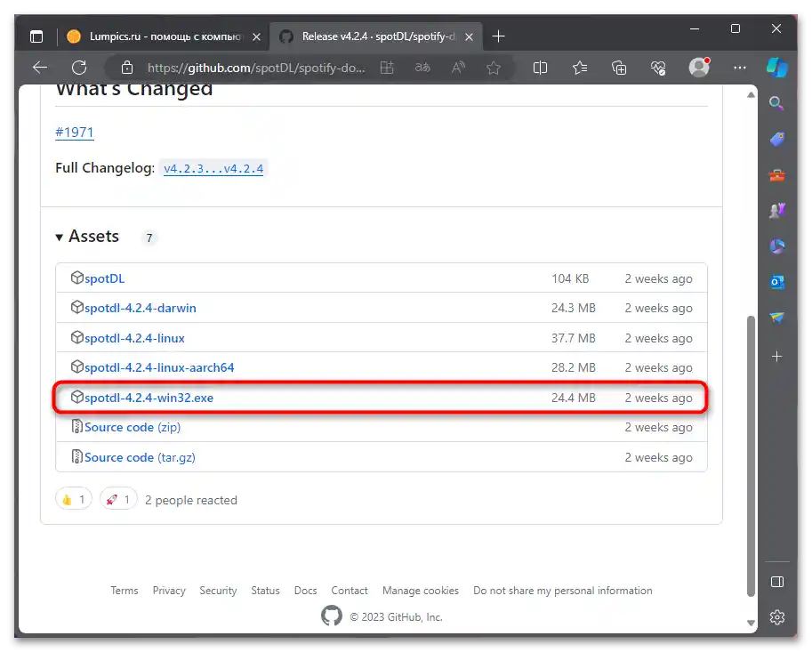This screenshot has width=812, height=652.
Task: Open the Docs footer link
Action: coord(306,591)
